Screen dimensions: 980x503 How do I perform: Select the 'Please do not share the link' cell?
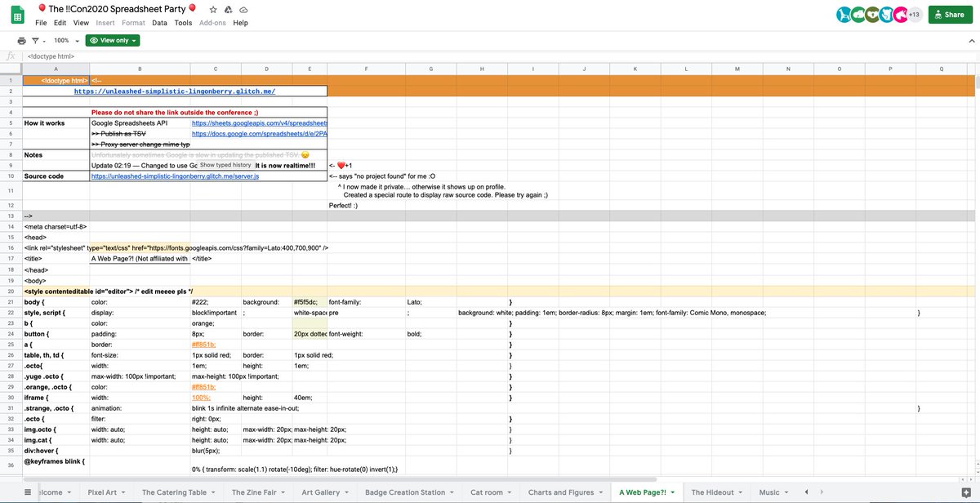[208, 112]
